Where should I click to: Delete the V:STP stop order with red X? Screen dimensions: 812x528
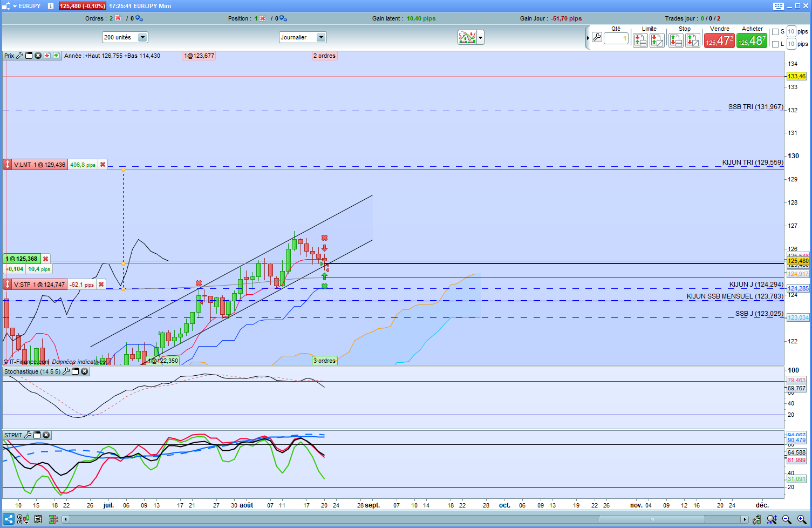tap(101, 285)
